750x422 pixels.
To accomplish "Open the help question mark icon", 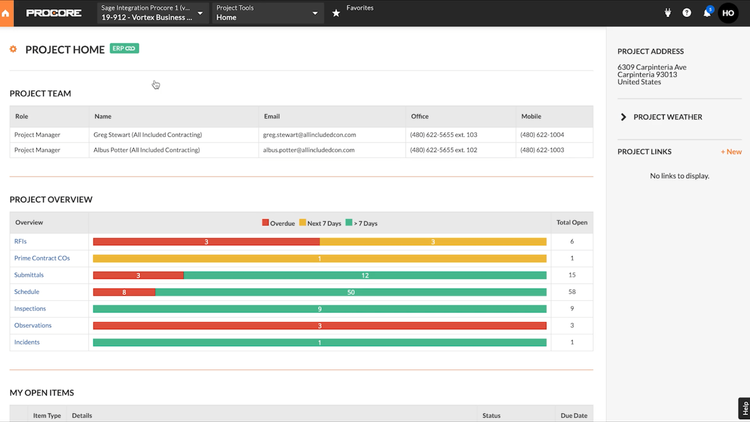I will (x=687, y=13).
